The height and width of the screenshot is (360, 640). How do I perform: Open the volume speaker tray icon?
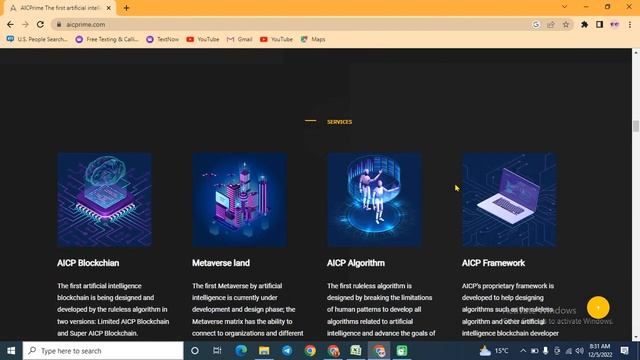pos(579,351)
